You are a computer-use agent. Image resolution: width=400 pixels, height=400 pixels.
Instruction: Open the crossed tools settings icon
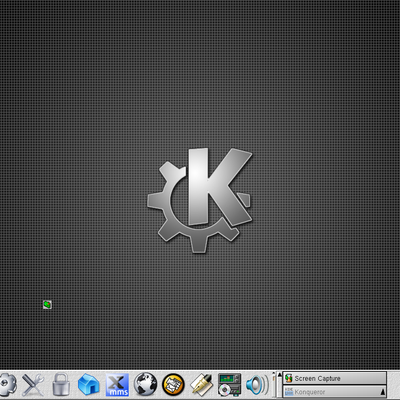(x=33, y=384)
